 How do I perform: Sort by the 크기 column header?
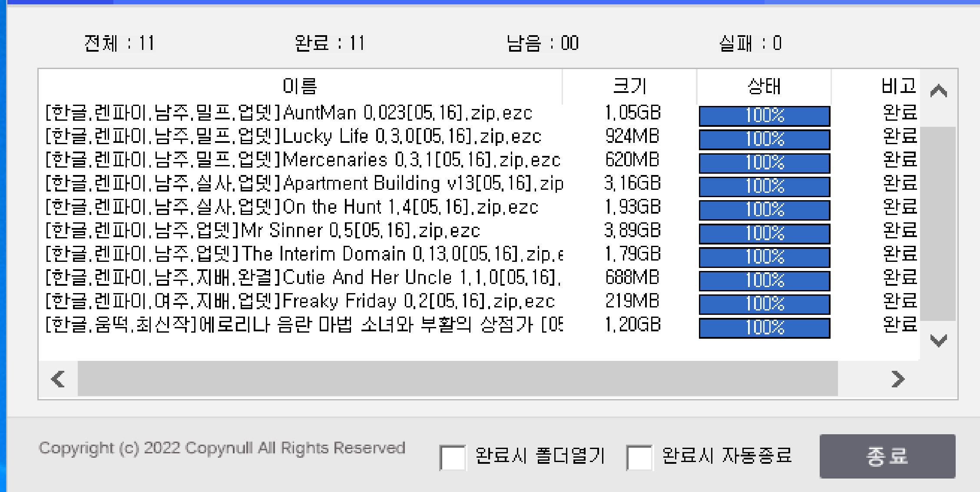[629, 86]
